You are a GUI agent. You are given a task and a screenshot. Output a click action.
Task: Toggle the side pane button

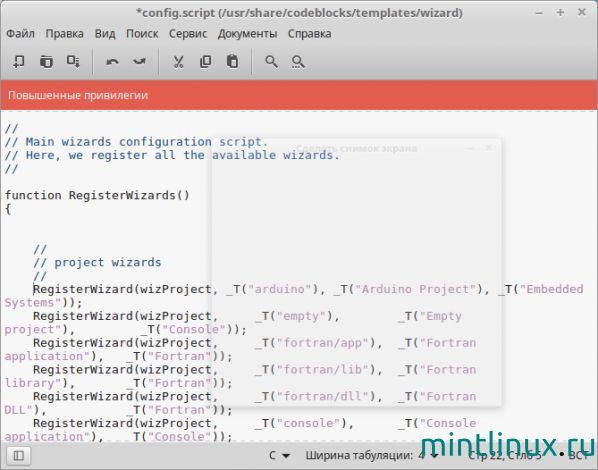pyautogui.click(x=18, y=455)
